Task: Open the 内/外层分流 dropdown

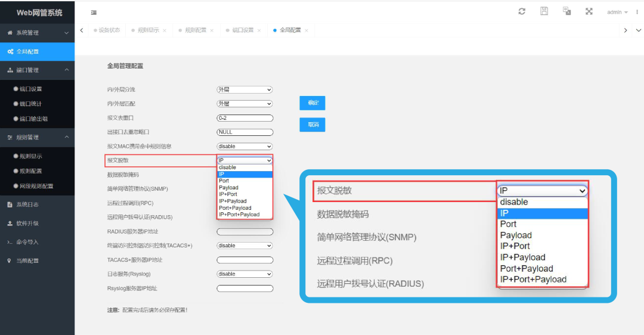Action: click(245, 89)
